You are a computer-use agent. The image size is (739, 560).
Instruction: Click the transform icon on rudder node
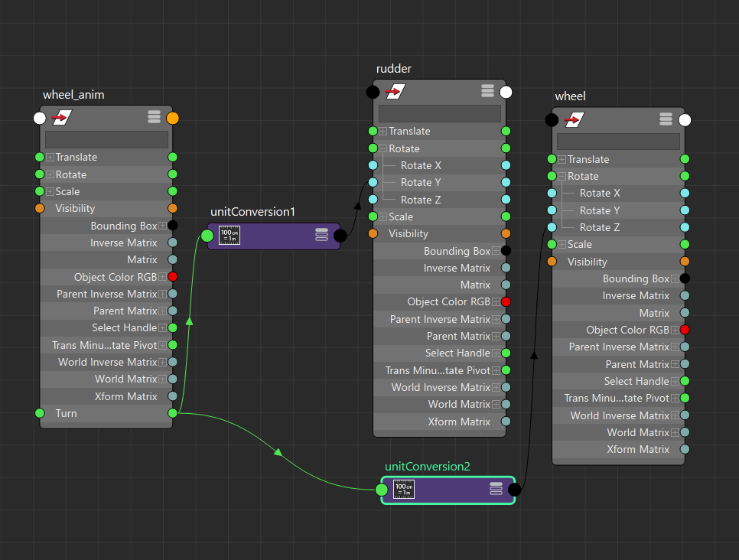395,92
